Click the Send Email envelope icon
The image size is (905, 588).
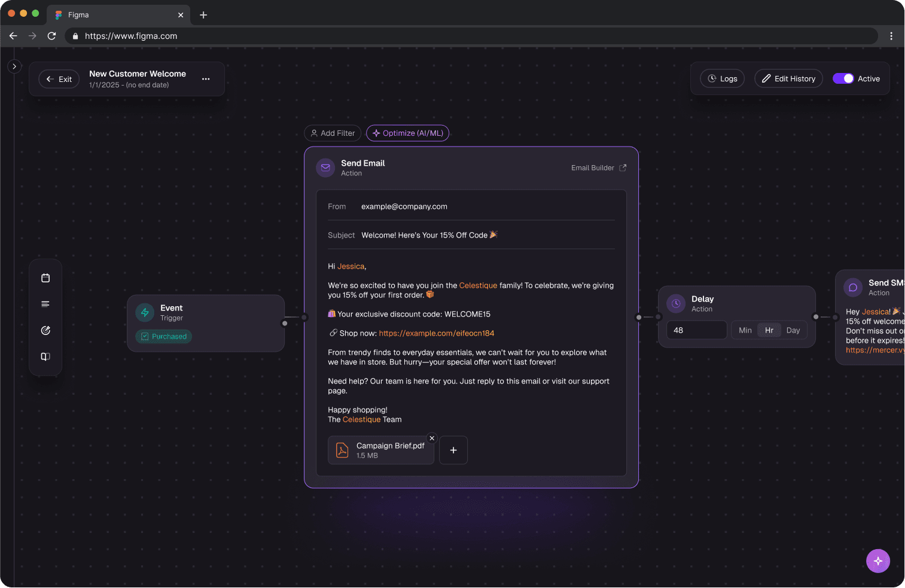click(x=325, y=167)
